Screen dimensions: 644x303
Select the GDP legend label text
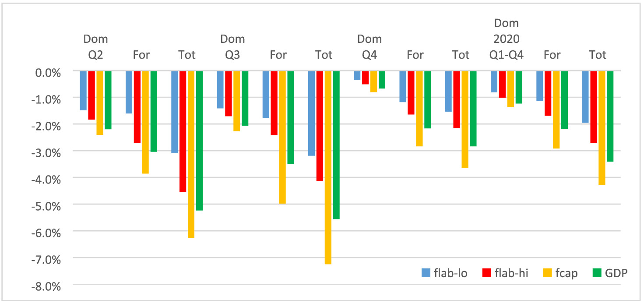pyautogui.click(x=616, y=274)
